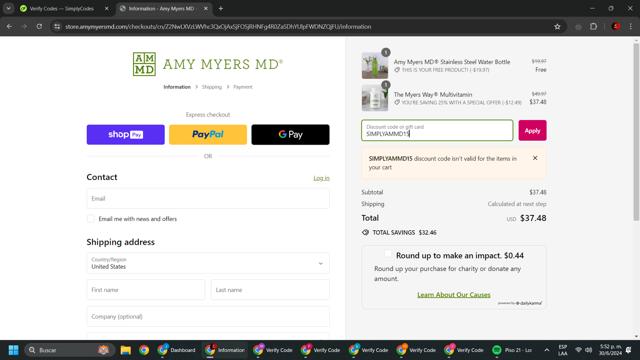Click the Total Savings tag icon
This screenshot has height=360, width=640.
(x=365, y=233)
